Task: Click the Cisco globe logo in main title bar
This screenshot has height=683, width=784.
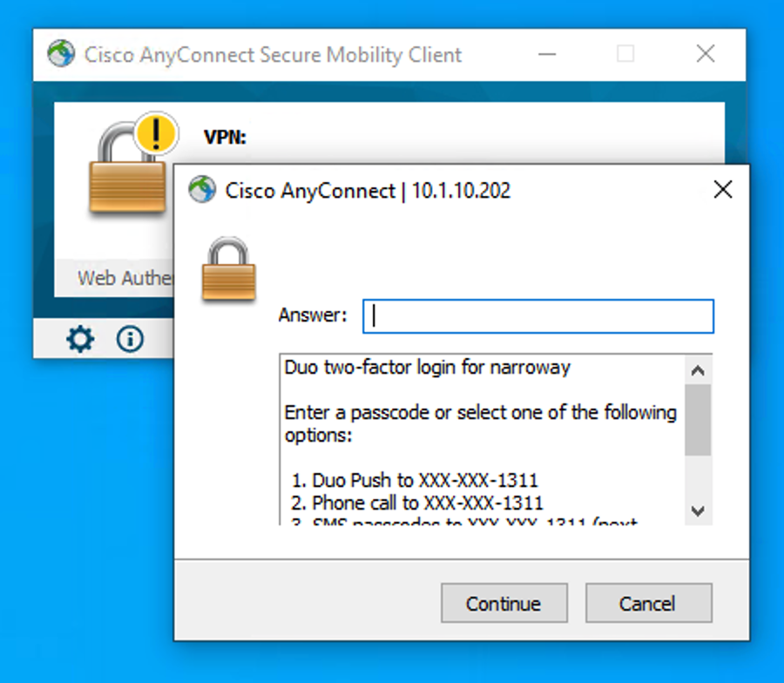Action: 59,54
